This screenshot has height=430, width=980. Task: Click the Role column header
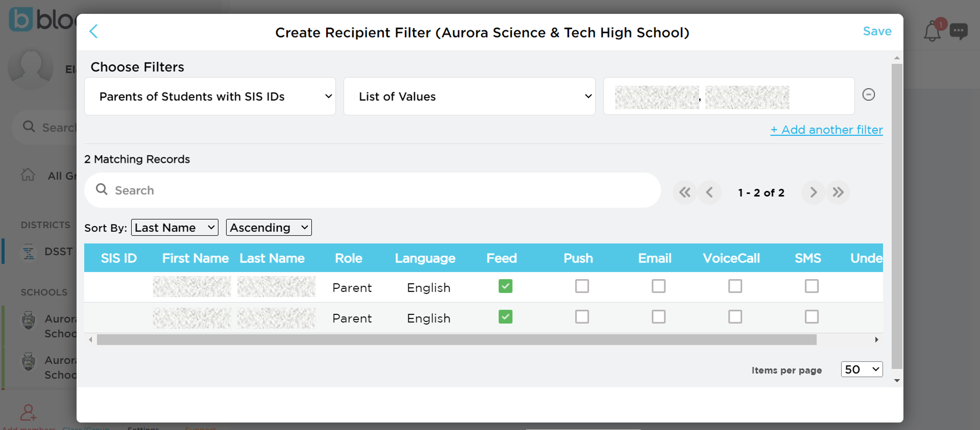click(349, 258)
